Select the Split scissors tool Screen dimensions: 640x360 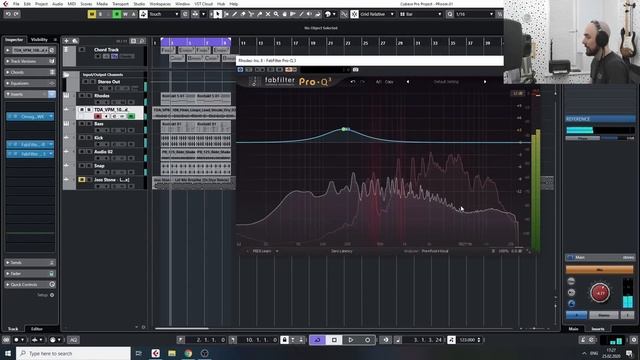(x=251, y=14)
